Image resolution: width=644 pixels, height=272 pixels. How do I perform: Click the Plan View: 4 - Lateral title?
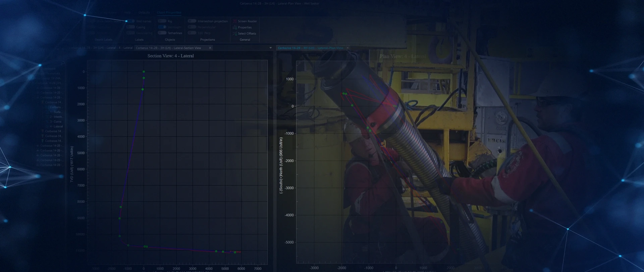[x=403, y=56]
